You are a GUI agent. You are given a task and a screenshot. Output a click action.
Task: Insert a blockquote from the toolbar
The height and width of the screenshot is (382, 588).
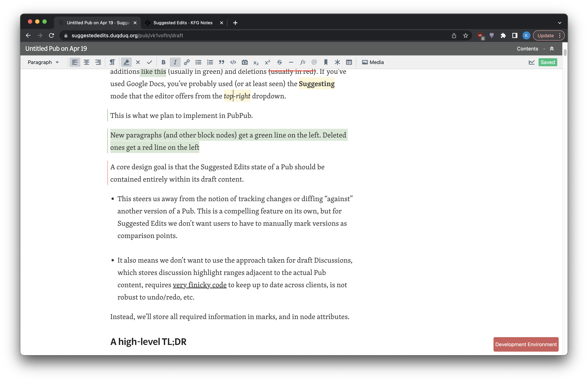click(x=221, y=62)
